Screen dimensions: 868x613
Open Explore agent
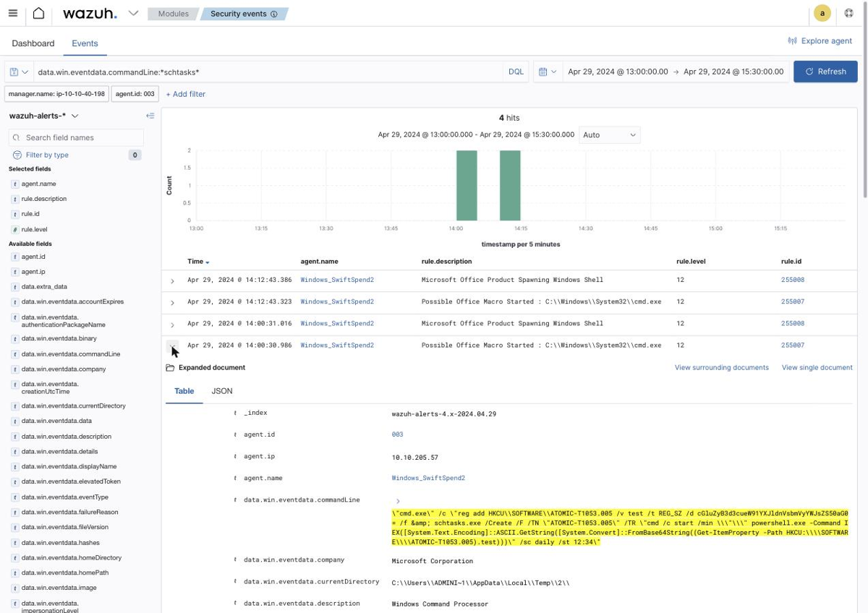820,41
